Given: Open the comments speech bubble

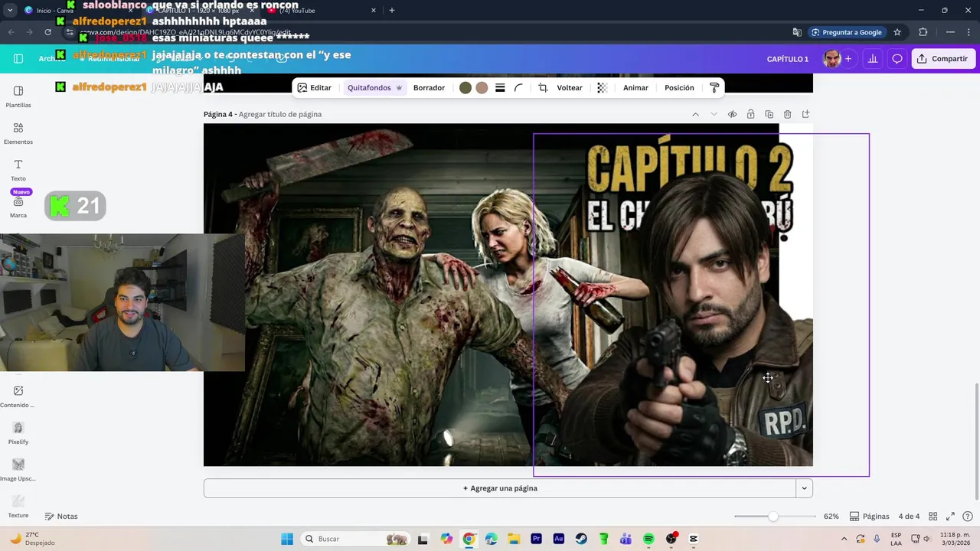Looking at the screenshot, I should point(897,59).
